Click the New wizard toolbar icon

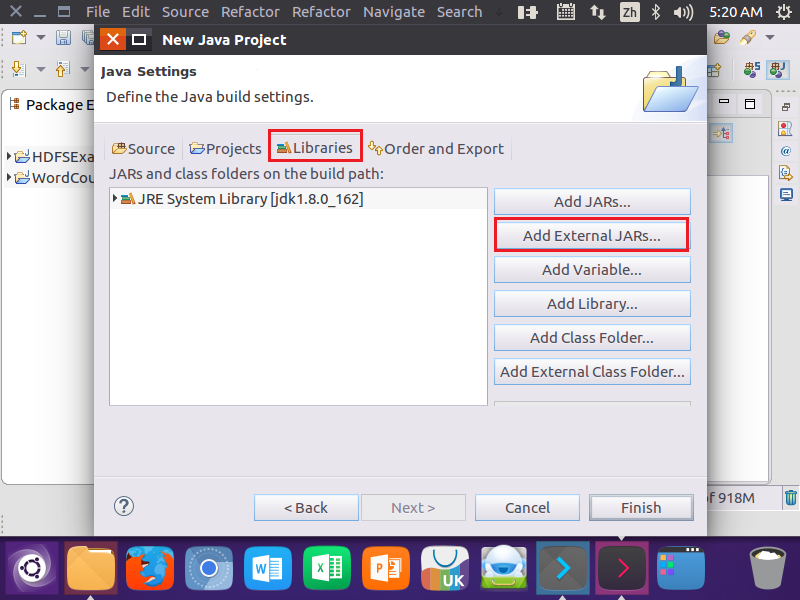pyautogui.click(x=19, y=37)
